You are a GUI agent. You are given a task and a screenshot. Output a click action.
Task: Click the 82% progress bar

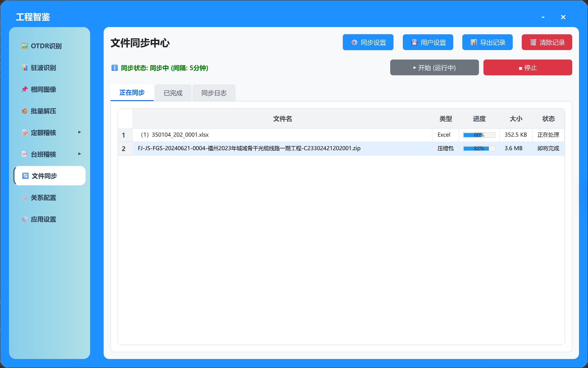click(x=479, y=148)
